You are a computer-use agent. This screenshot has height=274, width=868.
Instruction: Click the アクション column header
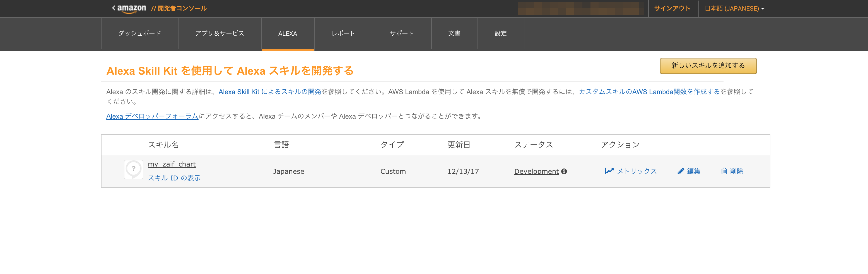coord(620,145)
